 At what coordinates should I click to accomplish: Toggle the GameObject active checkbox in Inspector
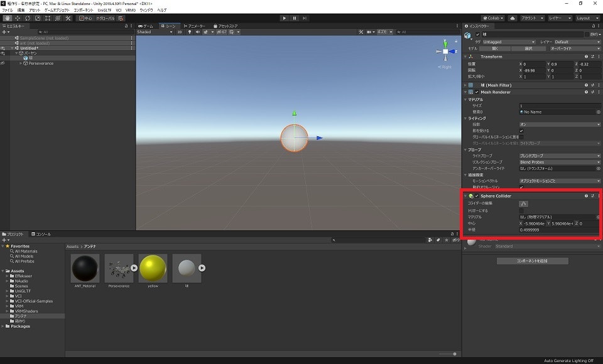[477, 35]
